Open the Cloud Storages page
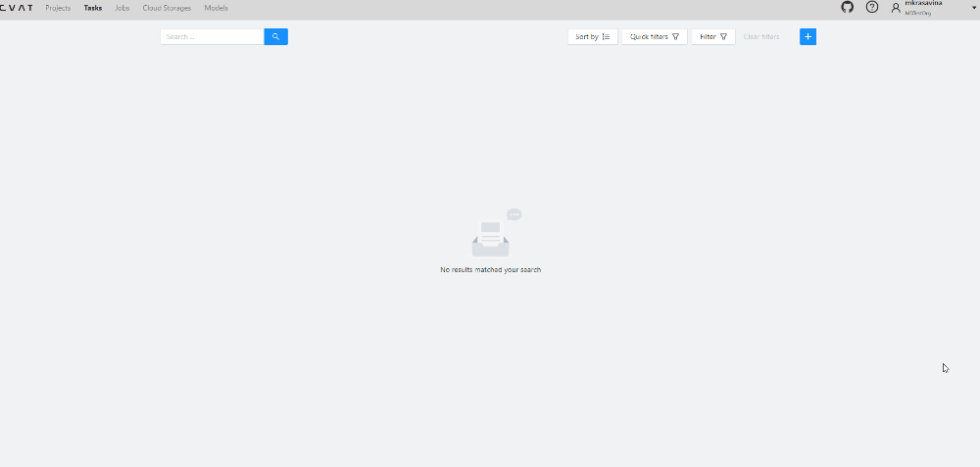Image resolution: width=980 pixels, height=467 pixels. click(167, 8)
